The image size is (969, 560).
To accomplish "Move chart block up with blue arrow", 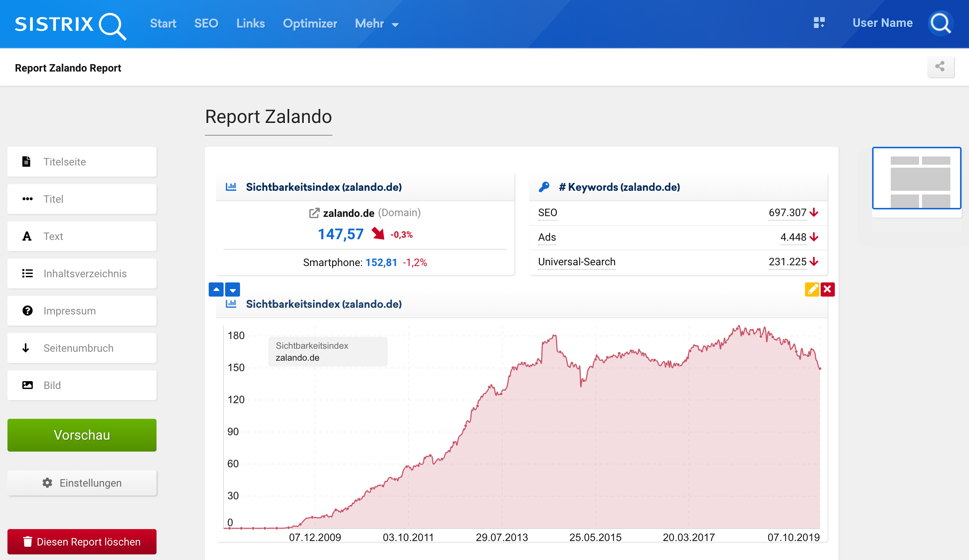I will pos(216,290).
